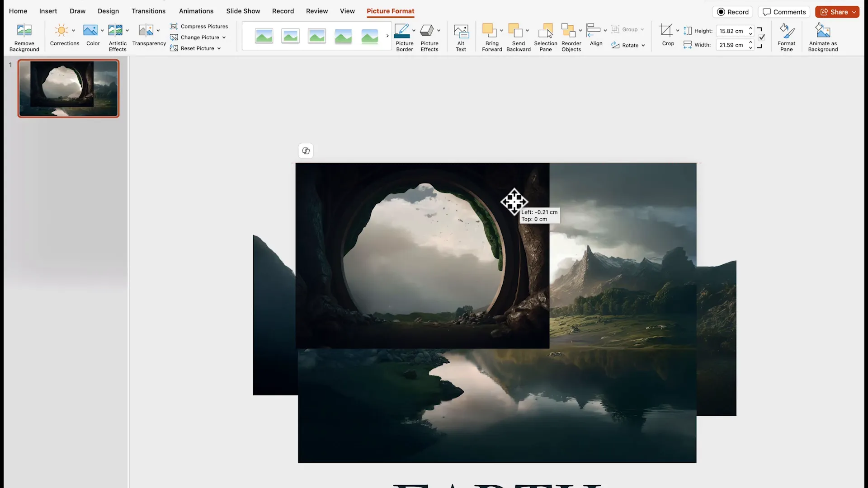This screenshot has width=868, height=488.
Task: Open the Design tab
Action: [x=108, y=11]
